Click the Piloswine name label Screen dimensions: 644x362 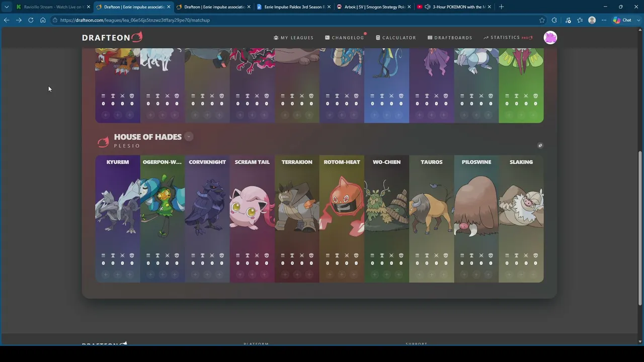pos(476,162)
